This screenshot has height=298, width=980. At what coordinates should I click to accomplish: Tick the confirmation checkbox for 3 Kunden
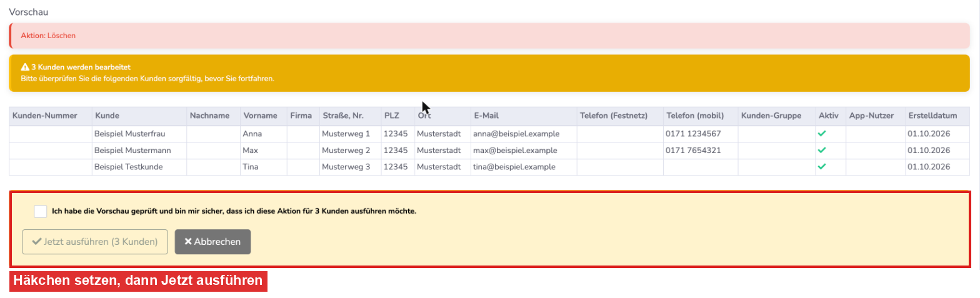(41, 211)
